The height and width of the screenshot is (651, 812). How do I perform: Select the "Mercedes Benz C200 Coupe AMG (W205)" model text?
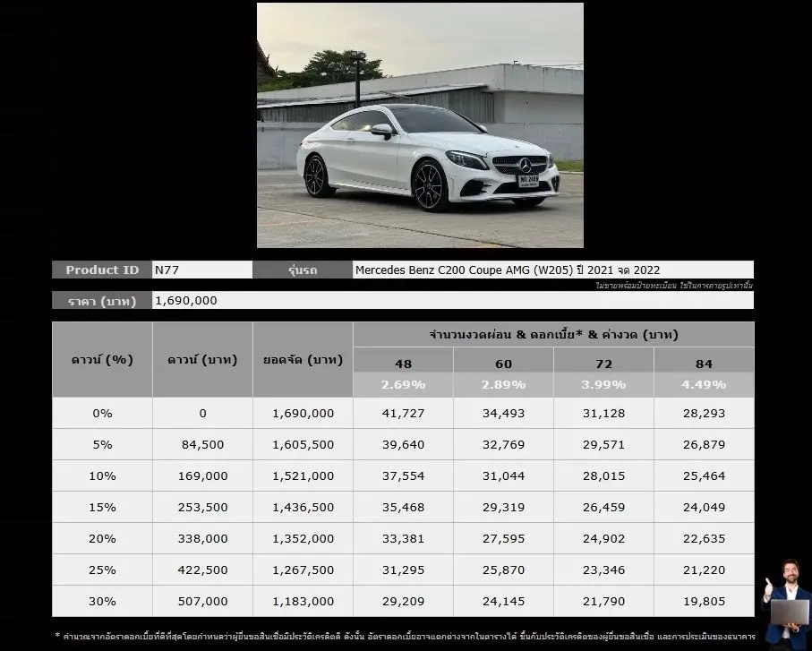(x=464, y=270)
